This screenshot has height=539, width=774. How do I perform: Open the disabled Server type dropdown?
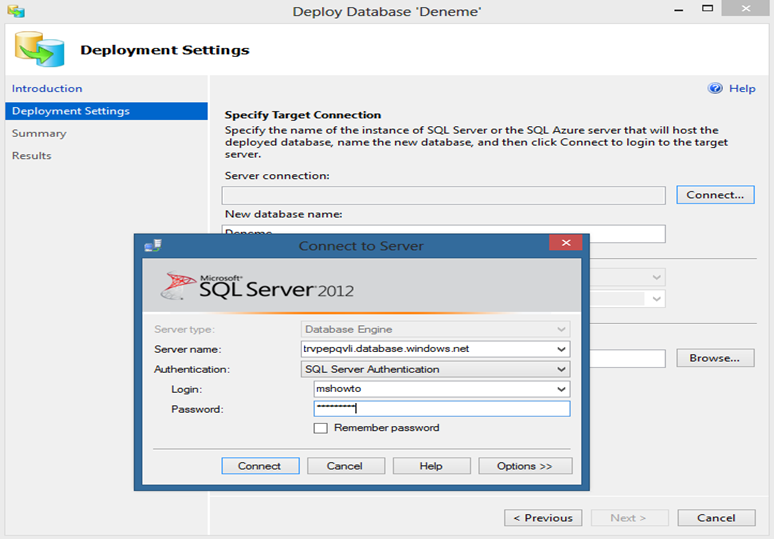561,329
